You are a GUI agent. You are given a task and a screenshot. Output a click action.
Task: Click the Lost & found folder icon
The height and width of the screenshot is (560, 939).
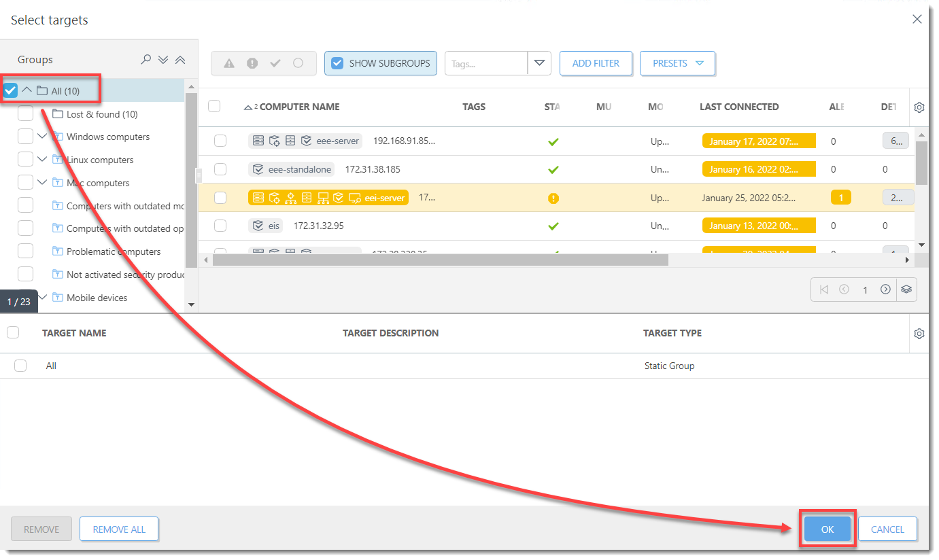[58, 114]
